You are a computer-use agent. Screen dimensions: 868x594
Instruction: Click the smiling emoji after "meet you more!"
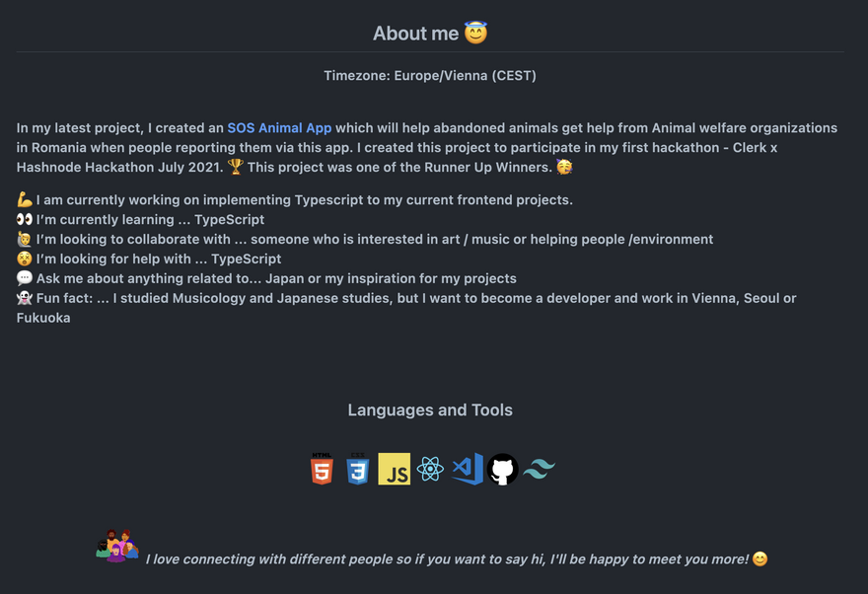[759, 559]
